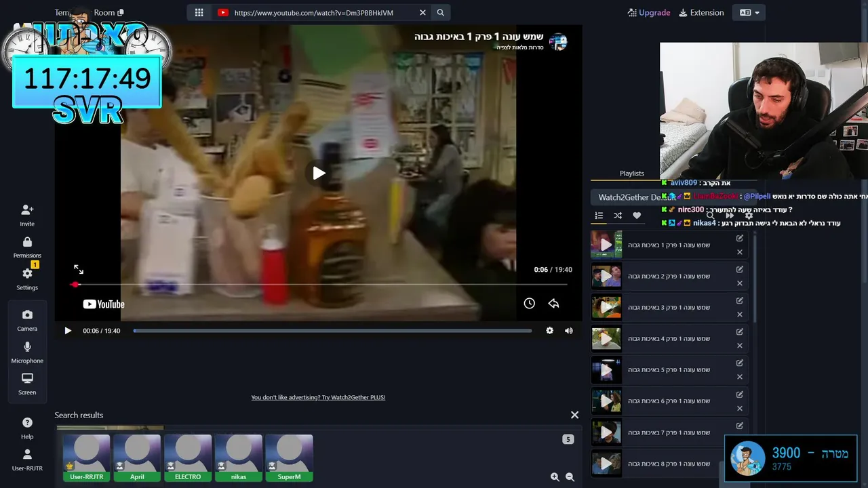Remove playlist item פרק 1

tap(740, 252)
